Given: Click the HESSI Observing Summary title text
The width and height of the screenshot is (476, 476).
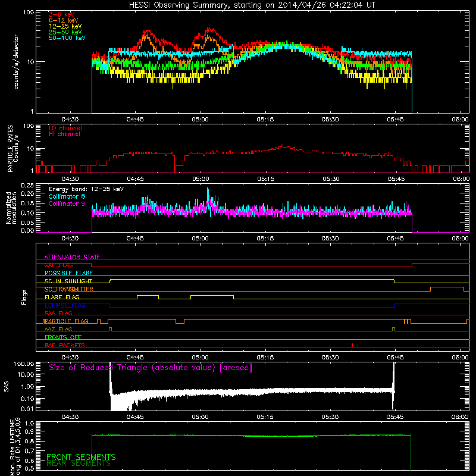Looking at the screenshot, I should coord(252,5).
